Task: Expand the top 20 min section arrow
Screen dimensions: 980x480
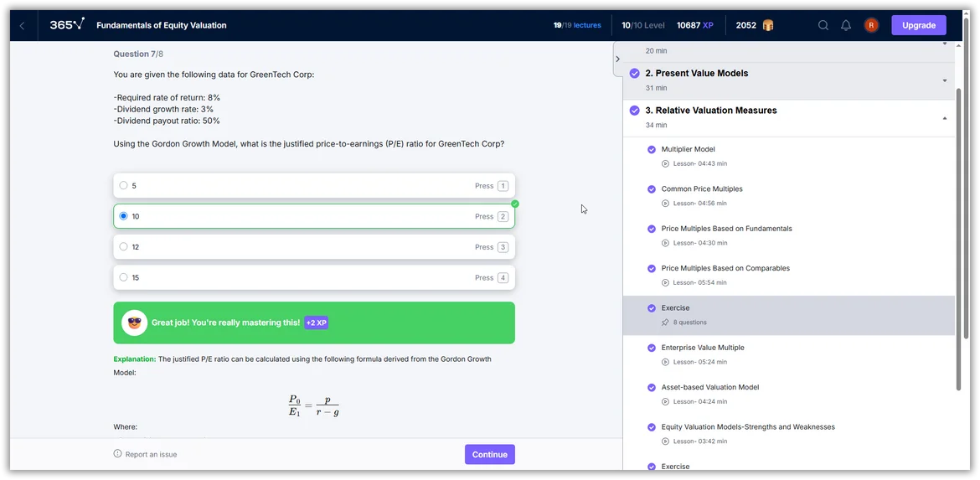Action: 945,44
